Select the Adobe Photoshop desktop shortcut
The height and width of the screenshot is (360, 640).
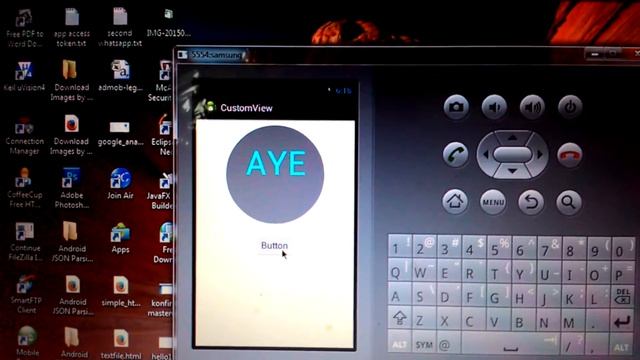coord(71,188)
